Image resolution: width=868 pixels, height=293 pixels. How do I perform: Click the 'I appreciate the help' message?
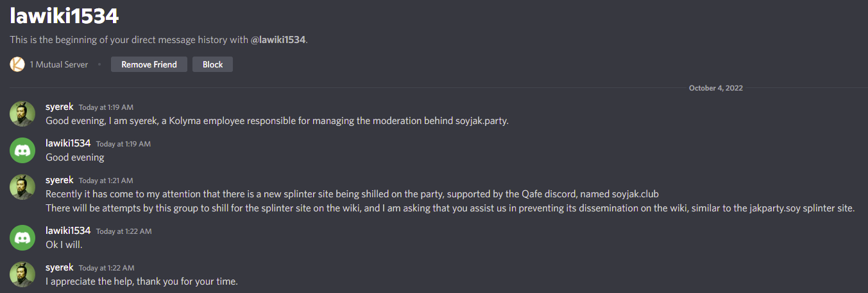coord(141,281)
